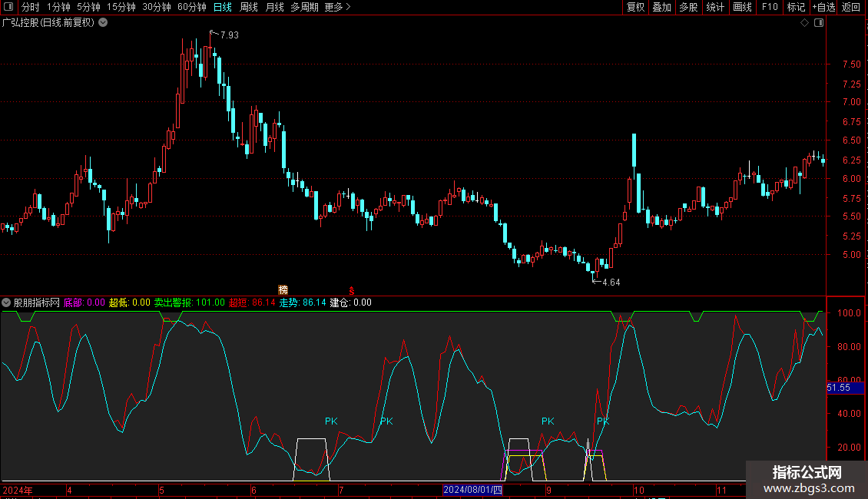Click the 股朋指标网 indicator name
The image size is (868, 499).
tap(37, 302)
